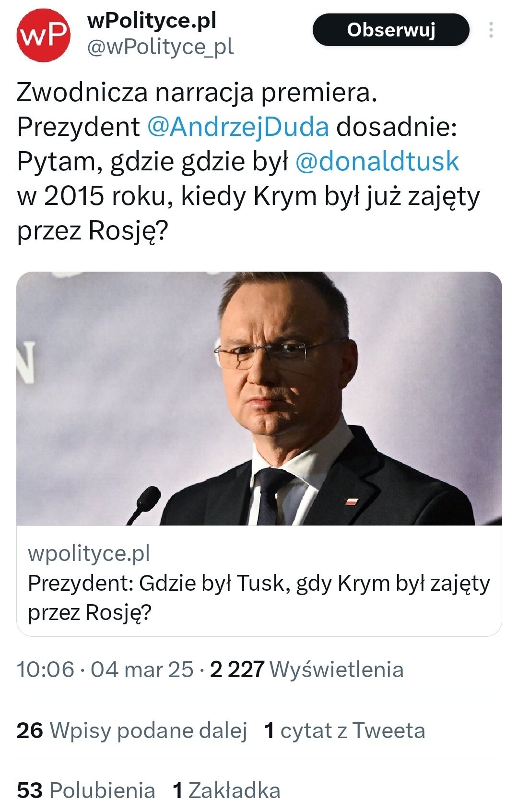
Task: Show the 53 Polubienia list
Action: pos(86,790)
